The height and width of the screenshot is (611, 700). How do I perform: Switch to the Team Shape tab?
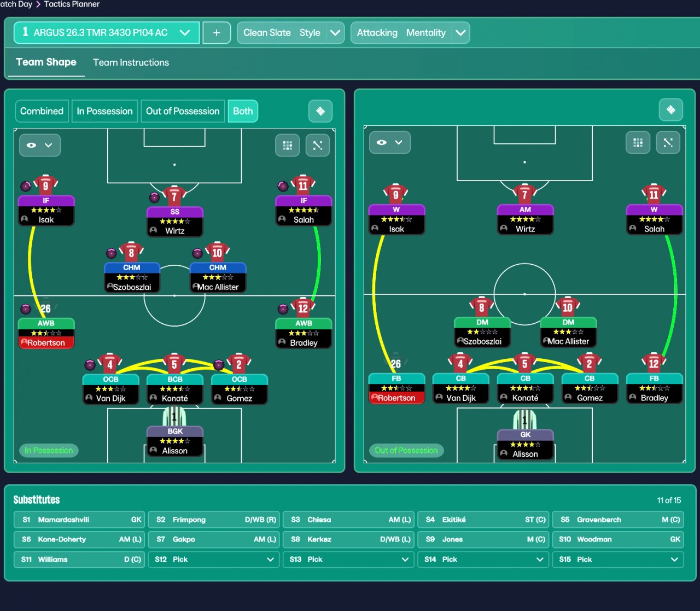46,62
